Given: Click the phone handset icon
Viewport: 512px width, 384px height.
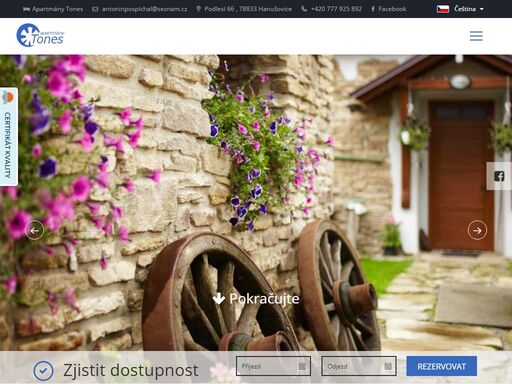Looking at the screenshot, I should 304,9.
